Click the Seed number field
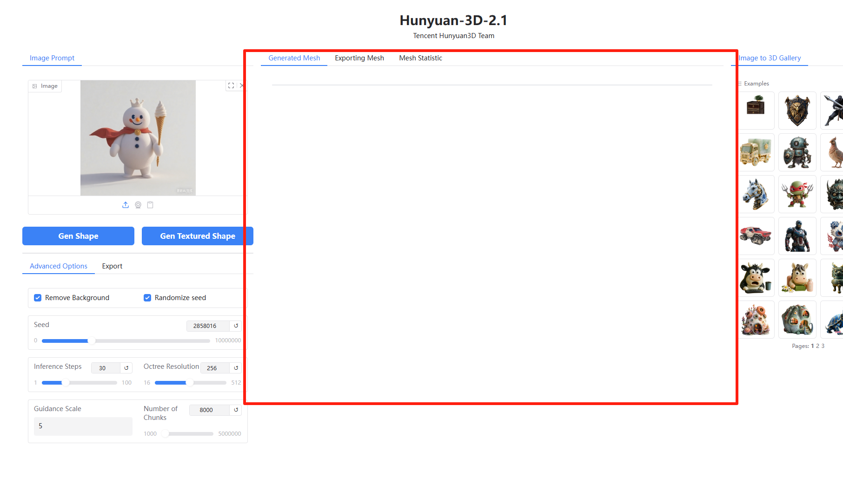Image resolution: width=843 pixels, height=504 pixels. pyautogui.click(x=208, y=326)
